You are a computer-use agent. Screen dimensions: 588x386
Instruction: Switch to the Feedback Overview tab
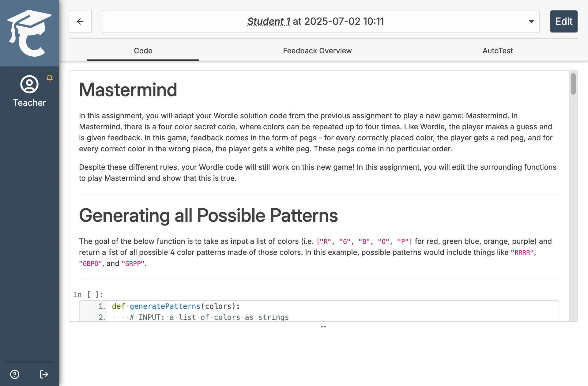click(x=317, y=51)
